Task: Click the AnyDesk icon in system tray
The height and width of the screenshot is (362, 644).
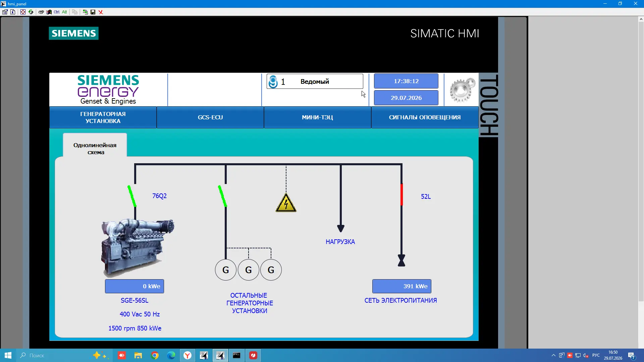Action: pos(570,355)
